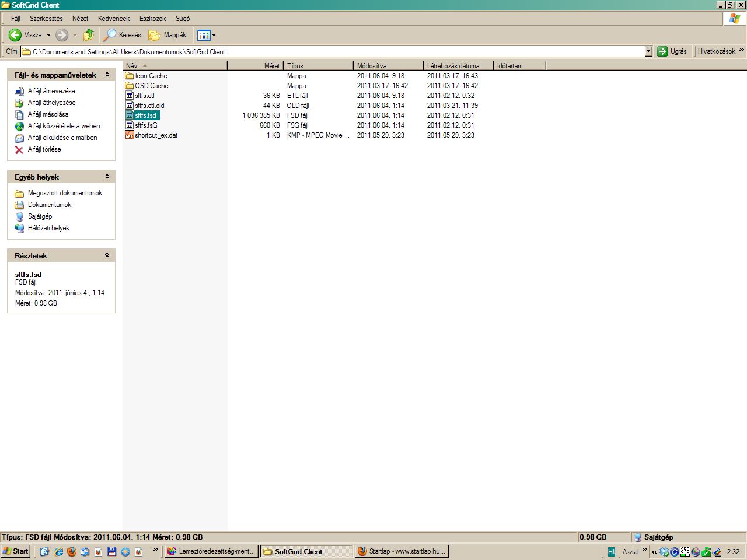Viewport: 747px width, 560px height.
Task: Go up one folder level
Action: click(x=89, y=35)
